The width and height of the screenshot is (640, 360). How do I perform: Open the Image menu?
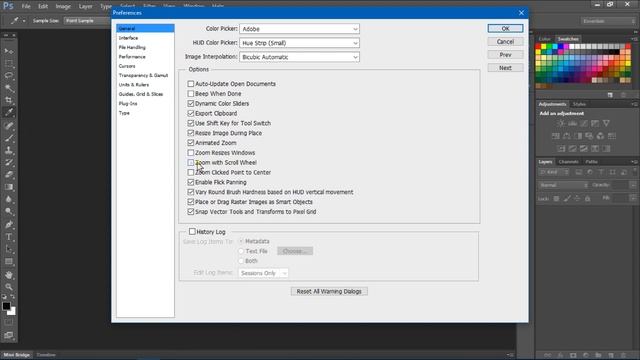[63, 6]
